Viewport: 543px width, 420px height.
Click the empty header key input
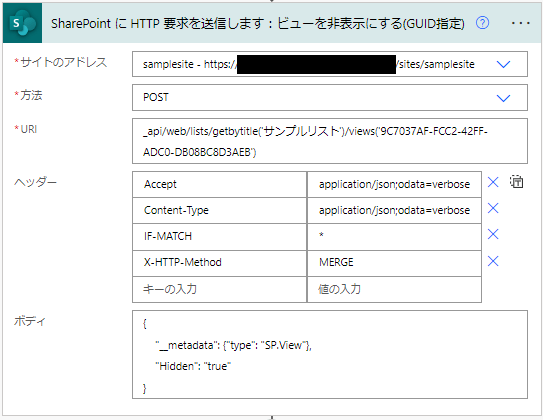220,289
